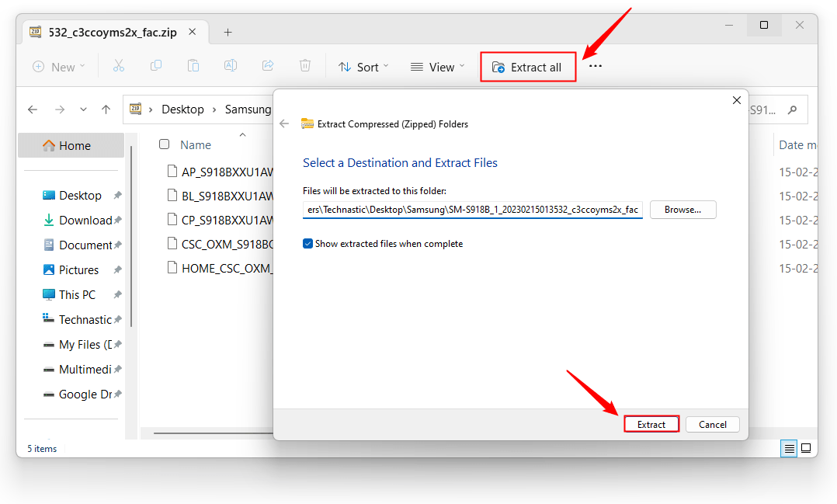837x504 pixels.
Task: Click the Copy icon in toolbar
Action: 156,67
